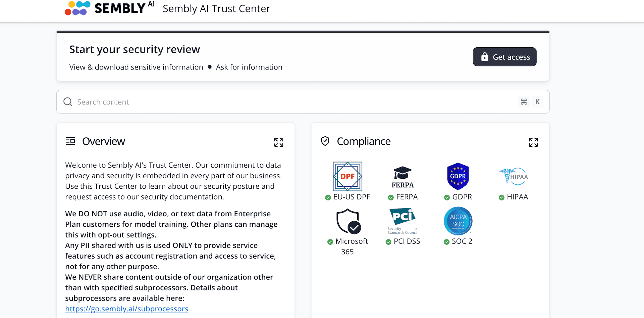Open the PCI Security Standards Council badge

pyautogui.click(x=402, y=221)
